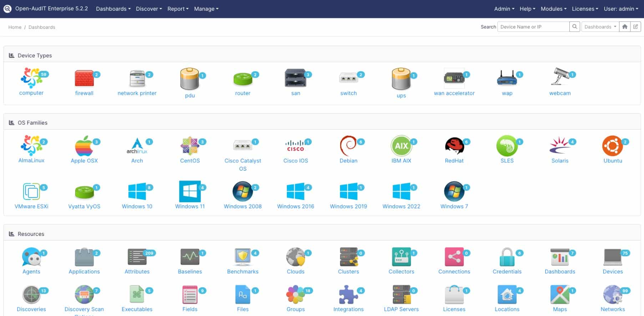The image size is (644, 316).
Task: Open the Credentials padlock icon
Action: click(507, 257)
